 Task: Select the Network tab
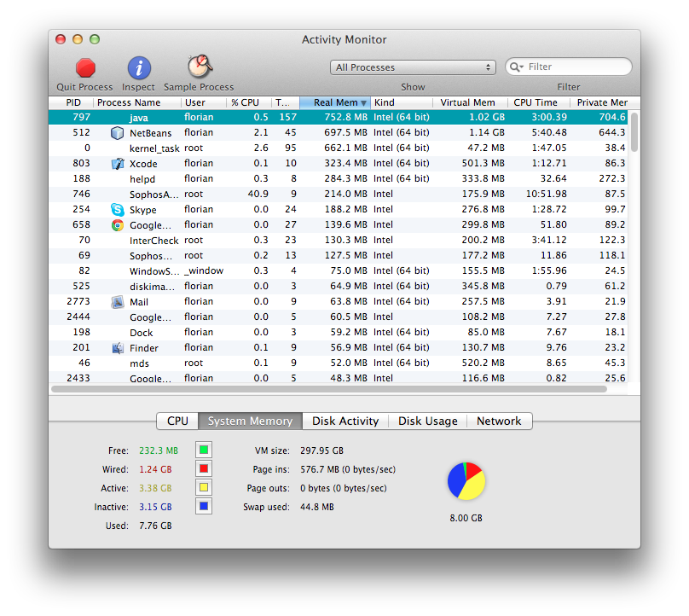pyautogui.click(x=499, y=421)
